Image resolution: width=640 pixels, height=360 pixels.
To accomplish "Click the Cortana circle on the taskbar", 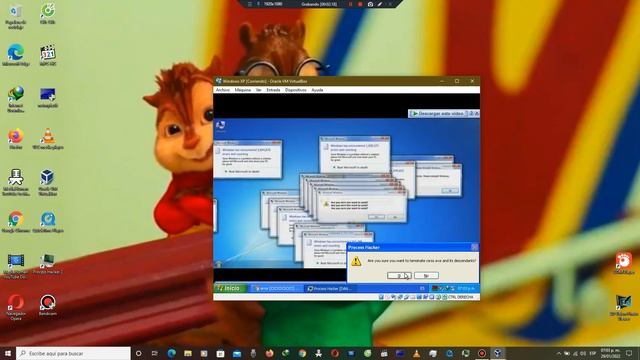I will 138,353.
